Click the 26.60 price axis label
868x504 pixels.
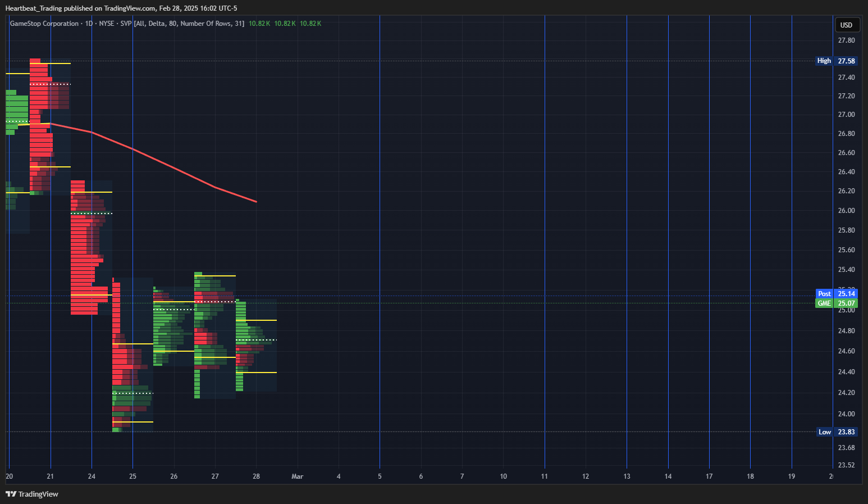pos(846,153)
